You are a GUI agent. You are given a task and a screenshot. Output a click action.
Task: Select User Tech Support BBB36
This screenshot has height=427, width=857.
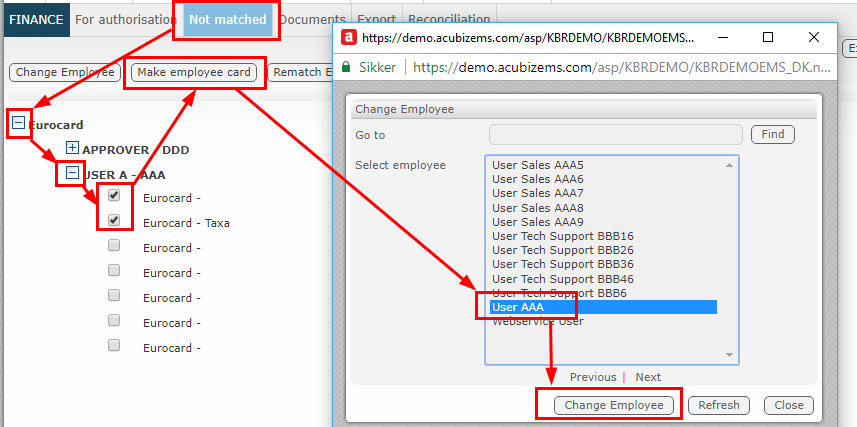pyautogui.click(x=563, y=264)
